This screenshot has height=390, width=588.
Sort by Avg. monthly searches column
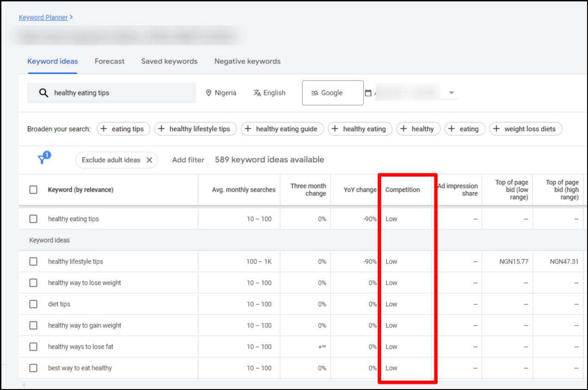[x=244, y=189]
